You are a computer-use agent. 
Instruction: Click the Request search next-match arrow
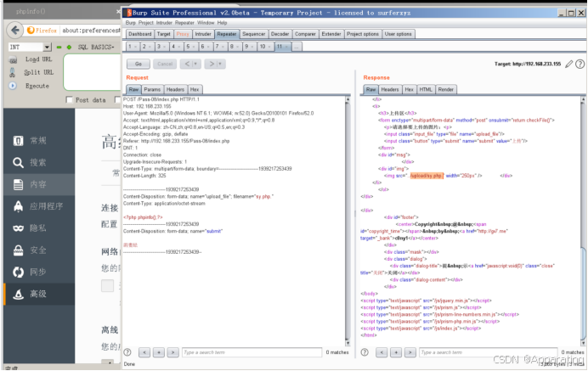coord(172,352)
